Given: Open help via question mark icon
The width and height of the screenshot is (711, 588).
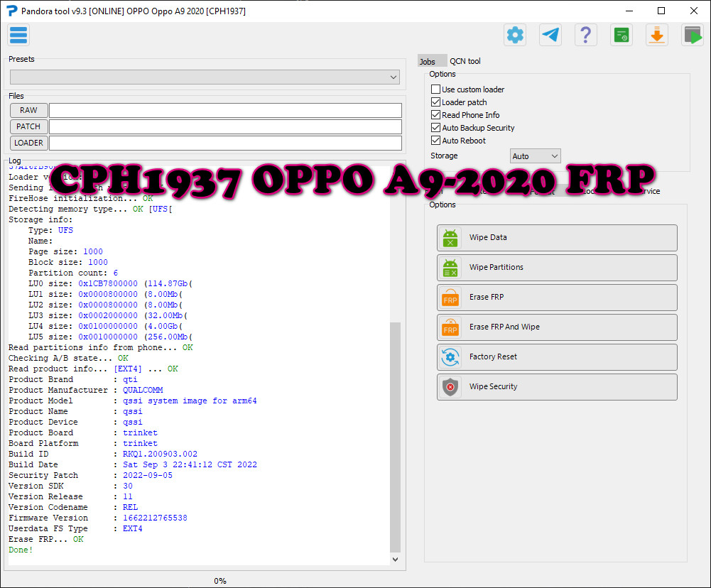Looking at the screenshot, I should 585,34.
